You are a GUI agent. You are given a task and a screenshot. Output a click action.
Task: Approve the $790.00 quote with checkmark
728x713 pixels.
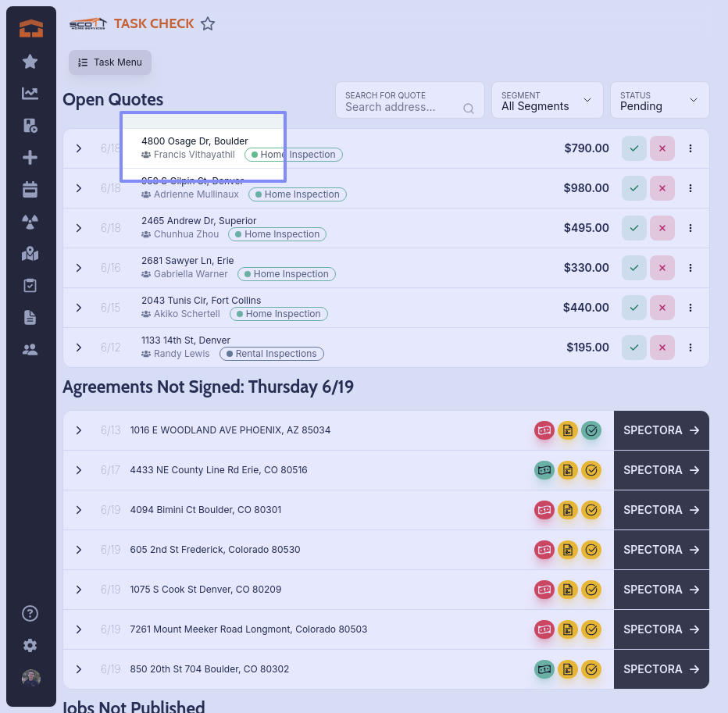[634, 148]
